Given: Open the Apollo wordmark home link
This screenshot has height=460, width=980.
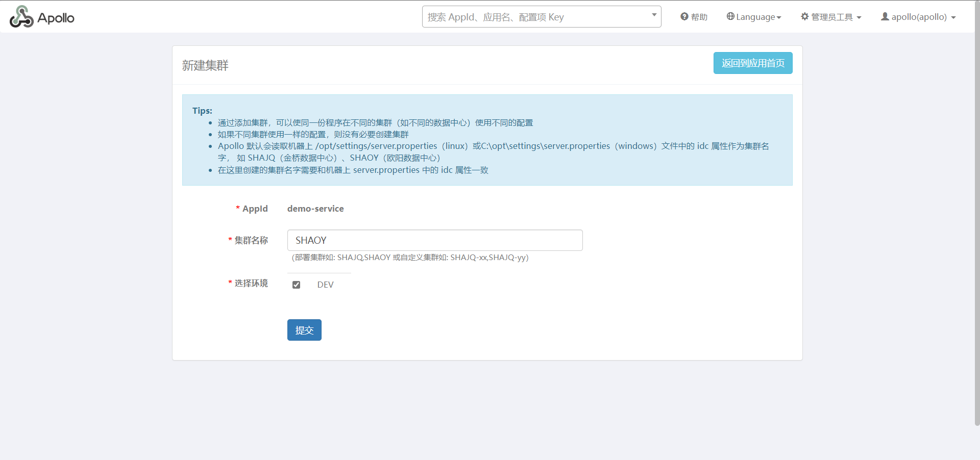Looking at the screenshot, I should 56,18.
